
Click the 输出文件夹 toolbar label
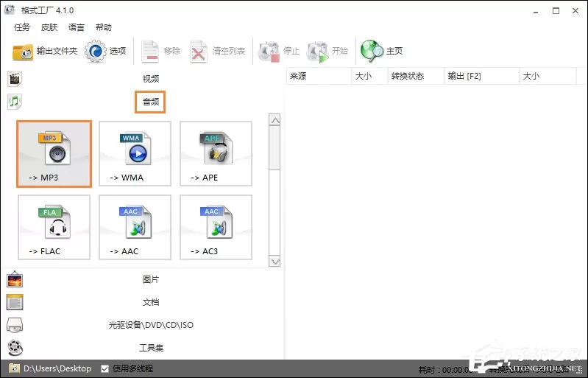pyautogui.click(x=57, y=51)
